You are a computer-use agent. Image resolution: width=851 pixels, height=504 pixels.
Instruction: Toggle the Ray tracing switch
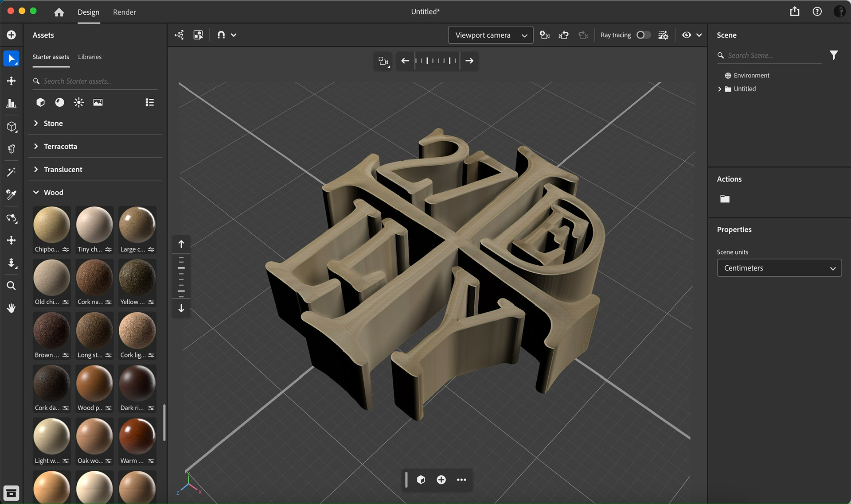pos(644,35)
